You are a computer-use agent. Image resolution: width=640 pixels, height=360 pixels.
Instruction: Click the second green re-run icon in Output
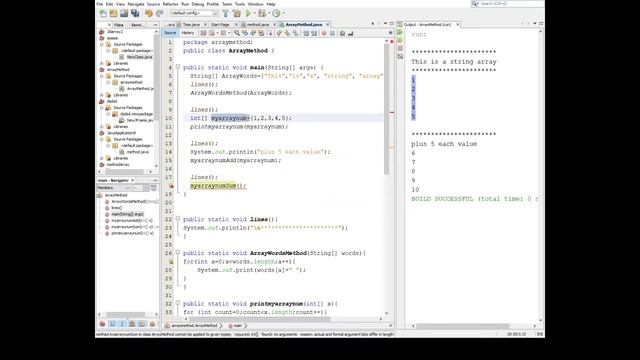(400, 40)
